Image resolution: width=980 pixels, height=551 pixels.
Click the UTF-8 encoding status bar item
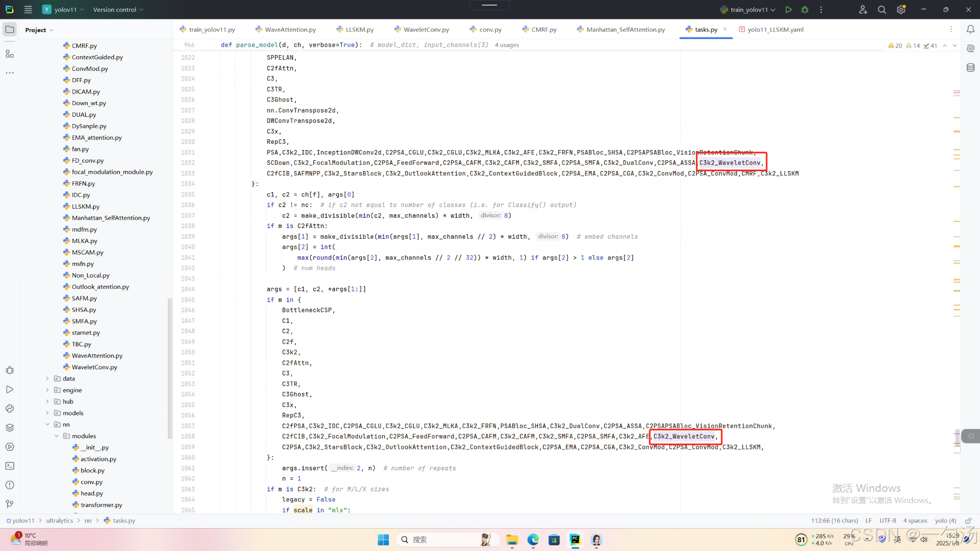point(888,520)
